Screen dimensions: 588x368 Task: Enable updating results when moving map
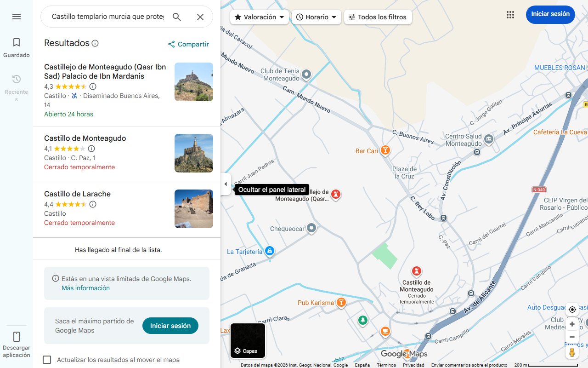(x=47, y=360)
